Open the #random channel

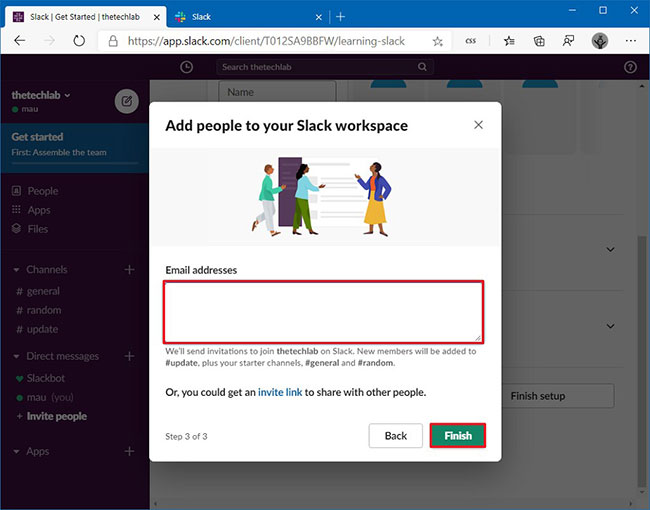[x=44, y=310]
